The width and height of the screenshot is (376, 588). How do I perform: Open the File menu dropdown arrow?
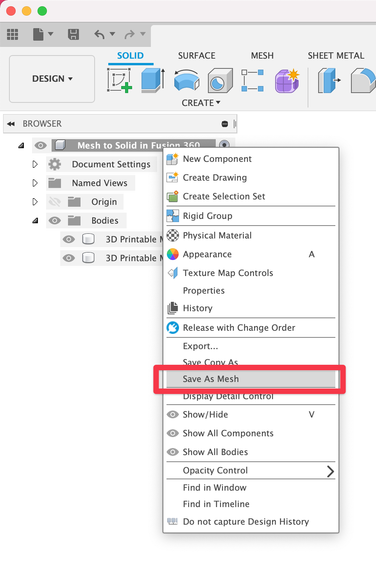click(50, 34)
